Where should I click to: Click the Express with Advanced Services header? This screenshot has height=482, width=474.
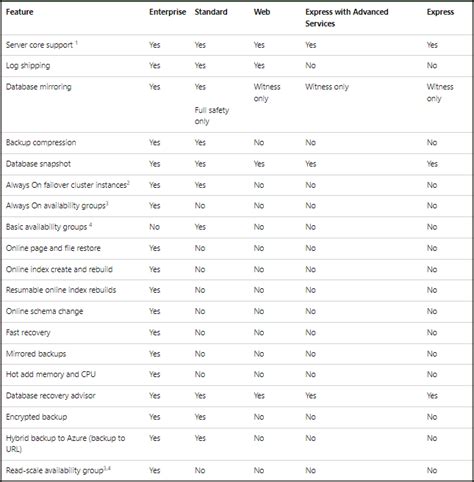347,18
